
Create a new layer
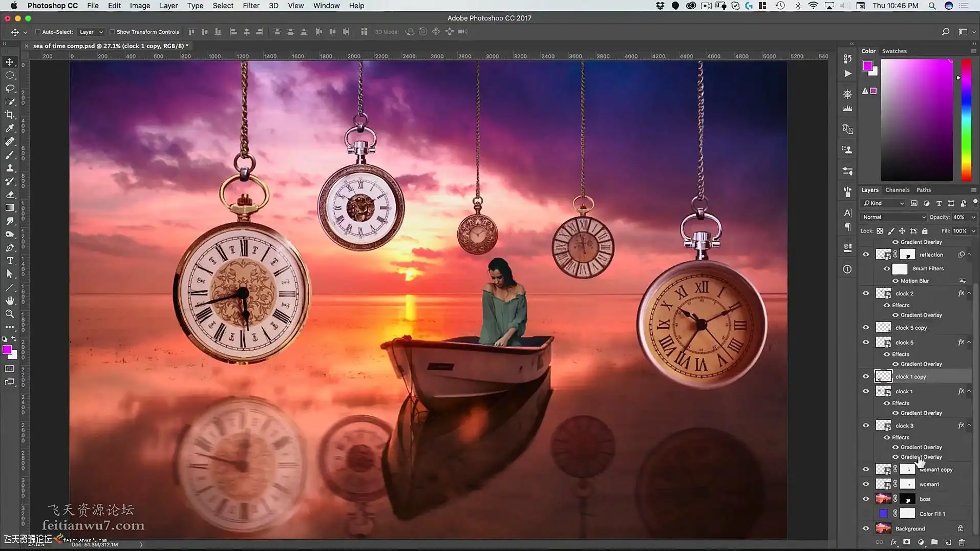pos(948,542)
